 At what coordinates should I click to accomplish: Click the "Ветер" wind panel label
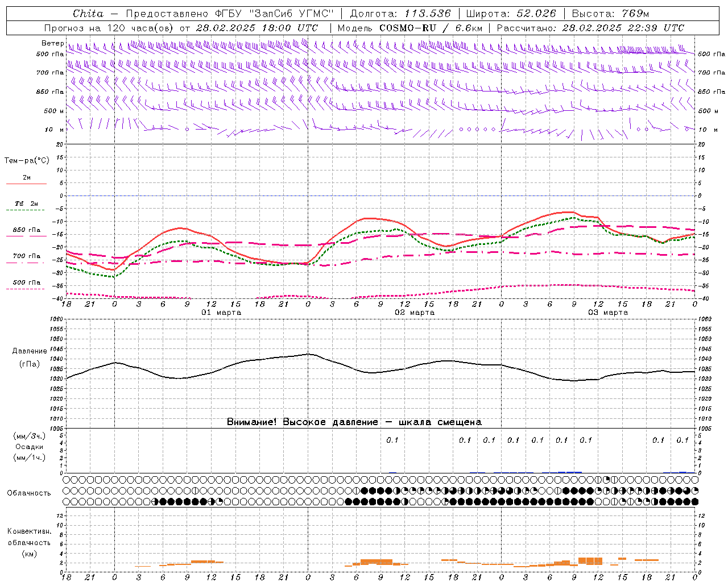52,43
